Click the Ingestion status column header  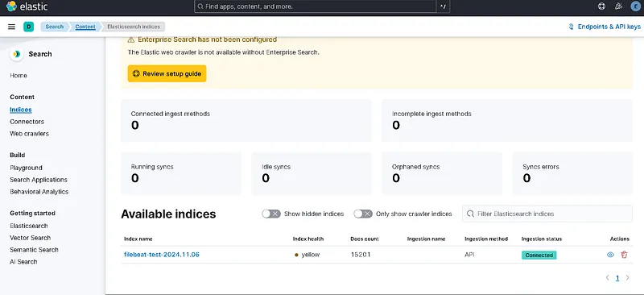pyautogui.click(x=541, y=239)
